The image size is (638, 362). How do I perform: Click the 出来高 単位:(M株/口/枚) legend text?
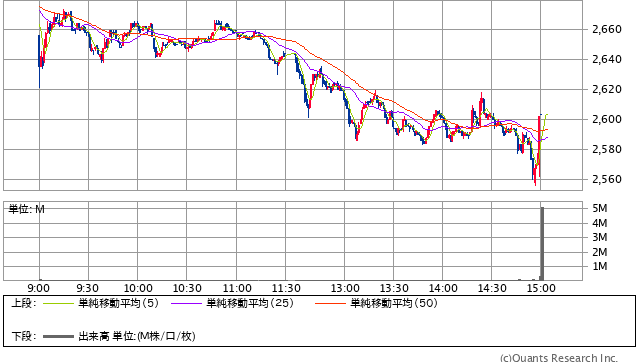click(x=137, y=336)
